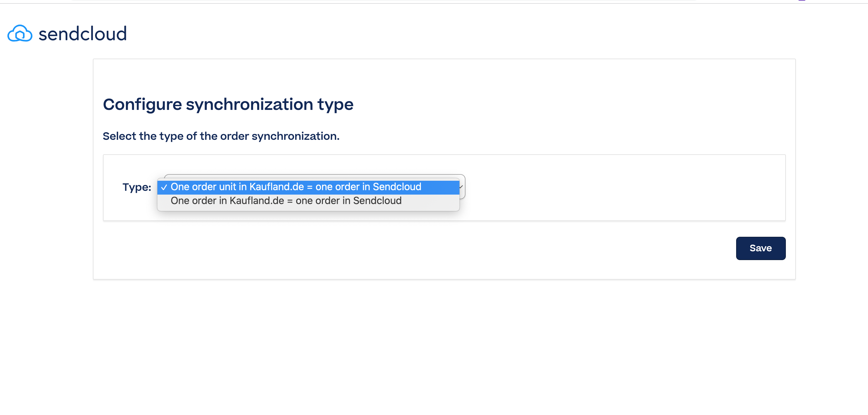Click the "Type:" field label

click(x=137, y=187)
